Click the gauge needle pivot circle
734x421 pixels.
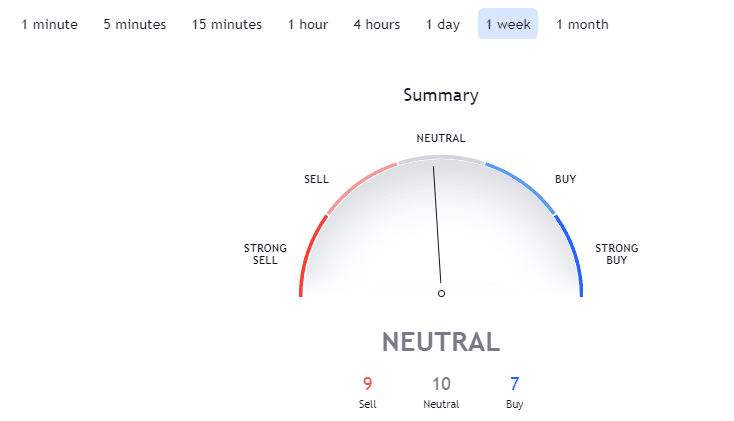coord(441,294)
